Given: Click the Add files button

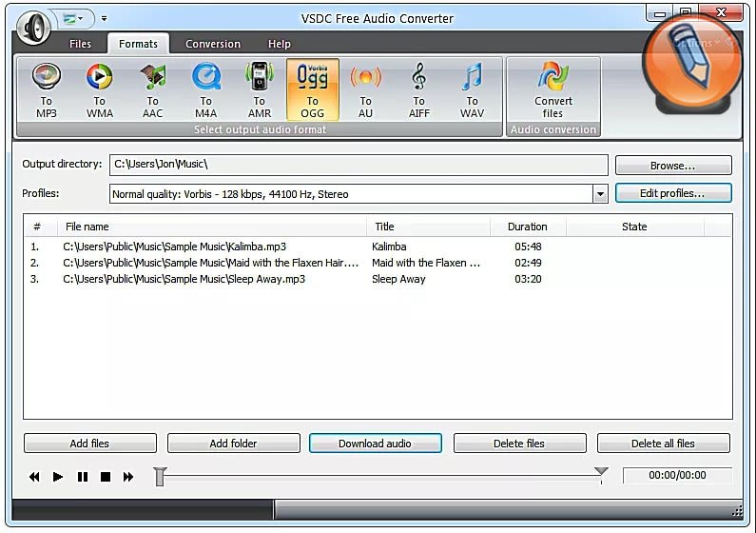Looking at the screenshot, I should pyautogui.click(x=90, y=443).
